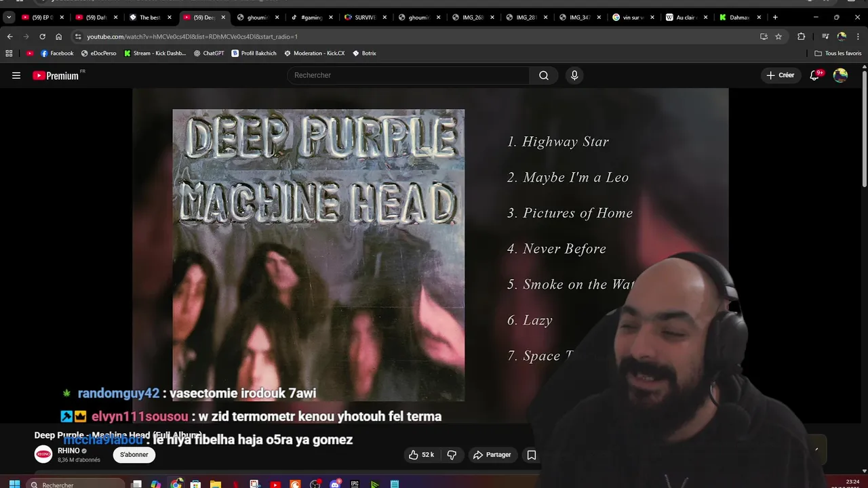
Task: Expand the Tous les favoris folder
Action: pyautogui.click(x=838, y=53)
